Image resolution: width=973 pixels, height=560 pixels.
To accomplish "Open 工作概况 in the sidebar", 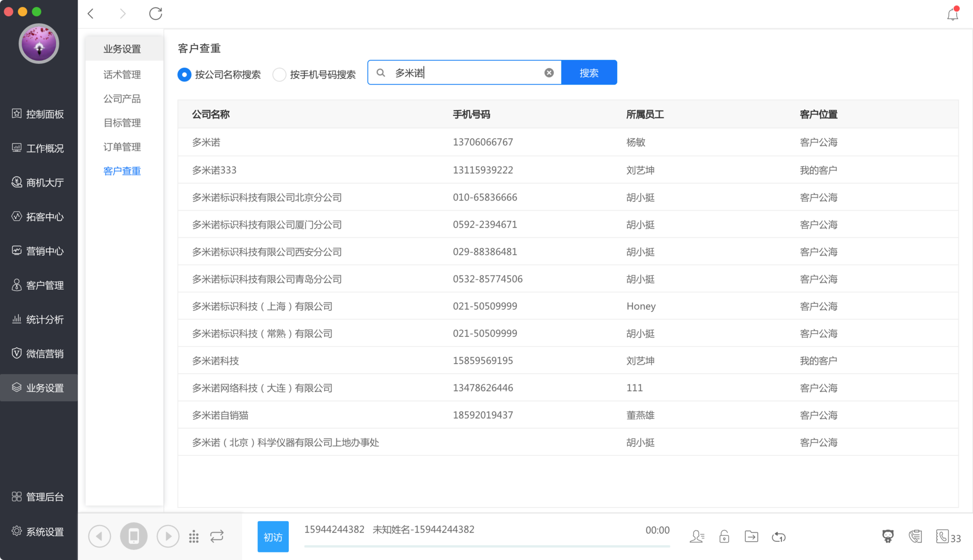I will 39,148.
